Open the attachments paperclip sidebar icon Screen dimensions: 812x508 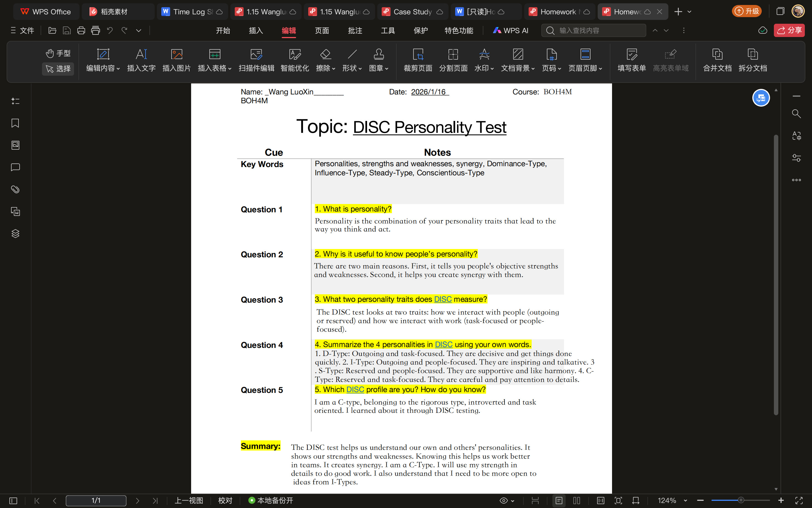pyautogui.click(x=15, y=189)
